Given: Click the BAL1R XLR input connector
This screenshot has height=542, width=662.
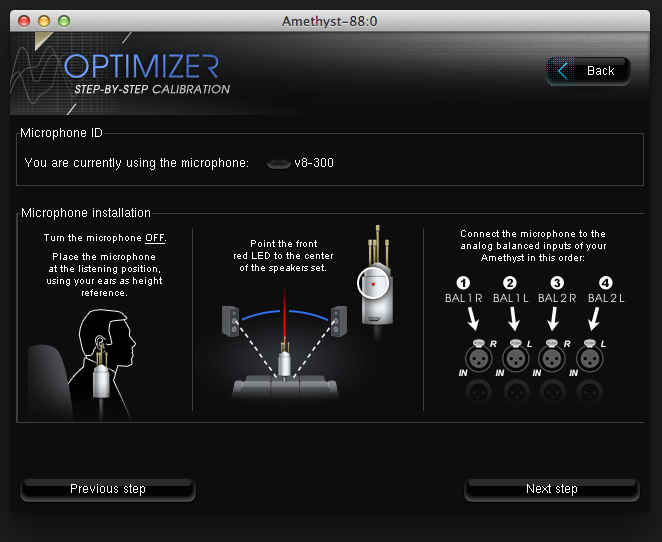Looking at the screenshot, I should point(478,358).
